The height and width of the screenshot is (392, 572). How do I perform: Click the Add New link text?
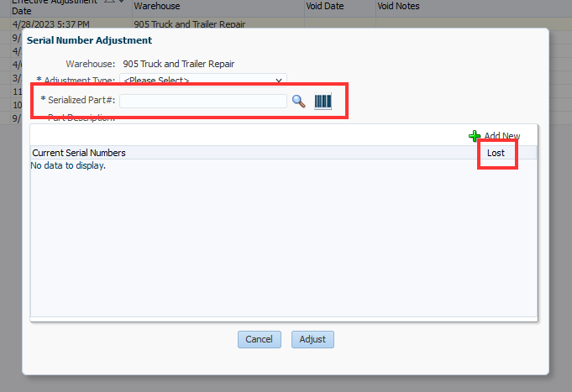coord(502,136)
